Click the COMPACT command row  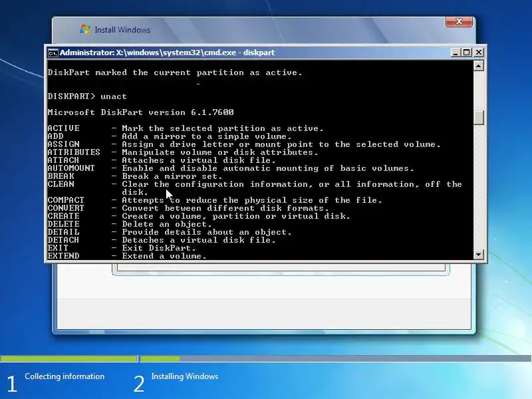pyautogui.click(x=215, y=200)
